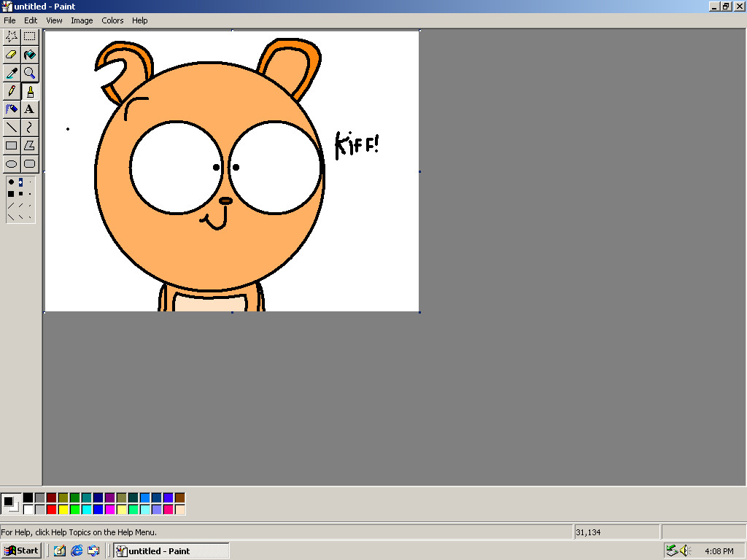Switch to the Pencil tool
The width and height of the screenshot is (747, 560).
coord(12,91)
